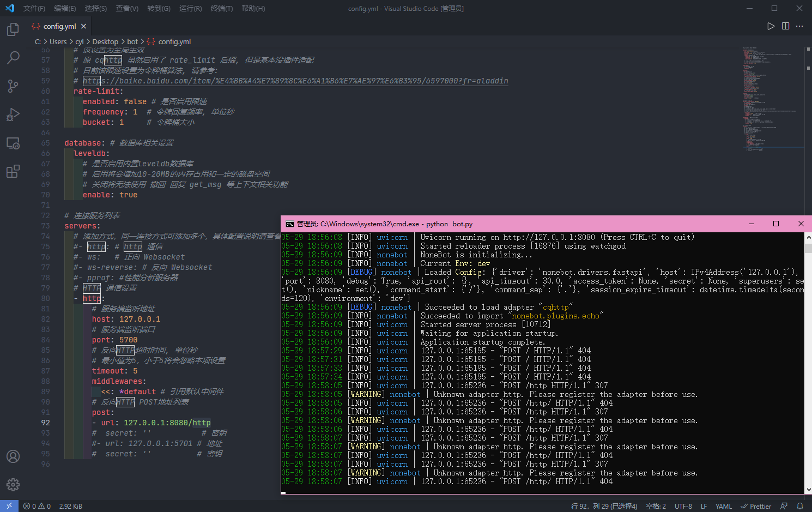Change the YAML language mode
Viewport: 812px width, 512px height.
(723, 506)
